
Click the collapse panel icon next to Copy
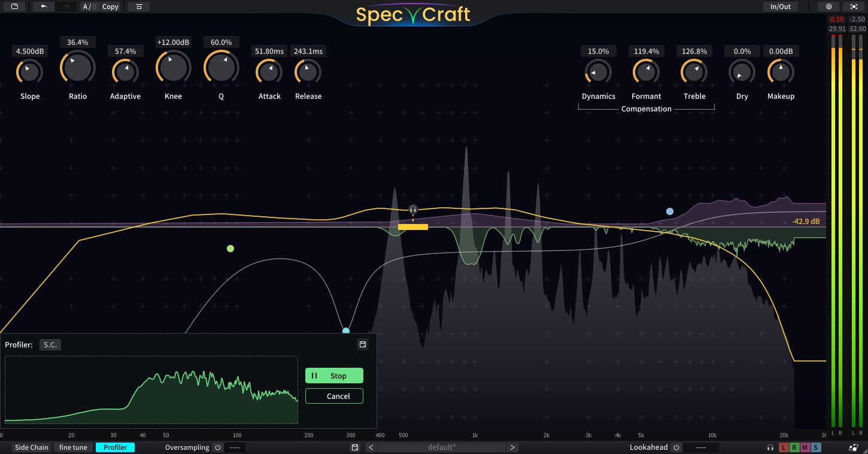[139, 7]
